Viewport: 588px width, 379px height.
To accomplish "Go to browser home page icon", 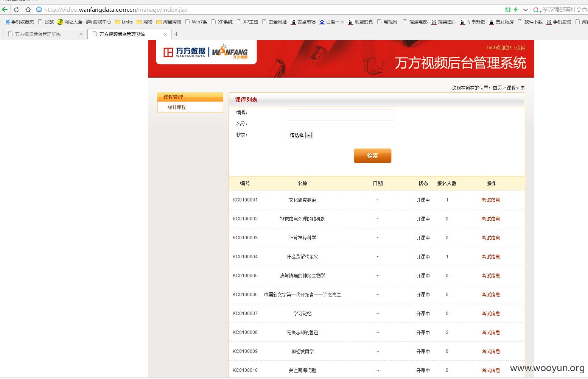I will tap(28, 9).
